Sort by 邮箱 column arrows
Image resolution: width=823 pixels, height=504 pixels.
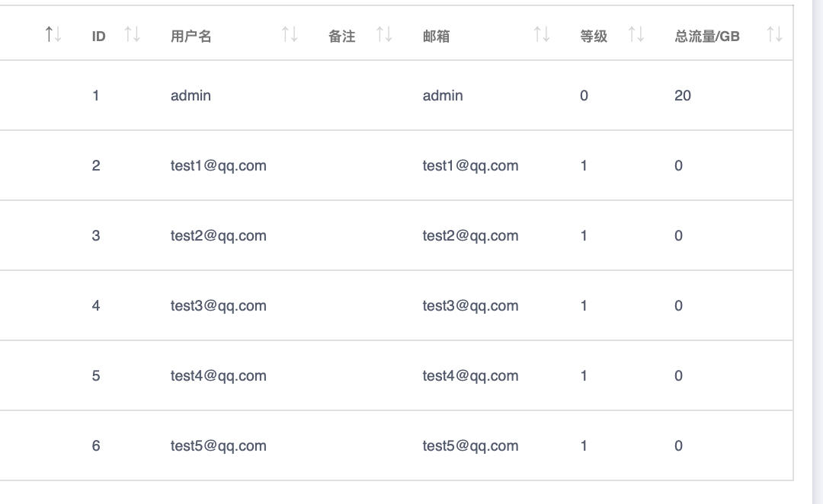point(542,34)
